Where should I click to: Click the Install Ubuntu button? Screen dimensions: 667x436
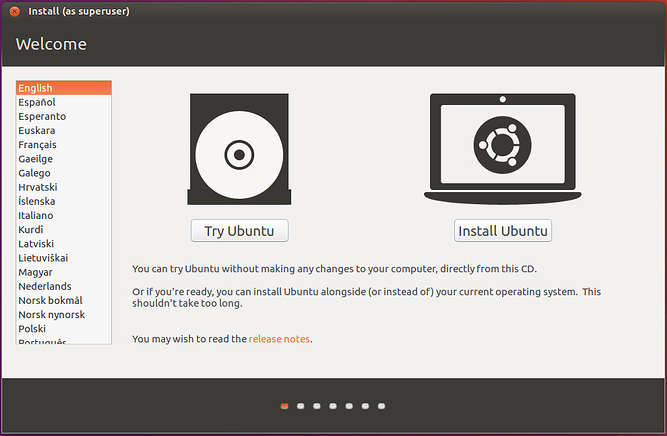(503, 231)
